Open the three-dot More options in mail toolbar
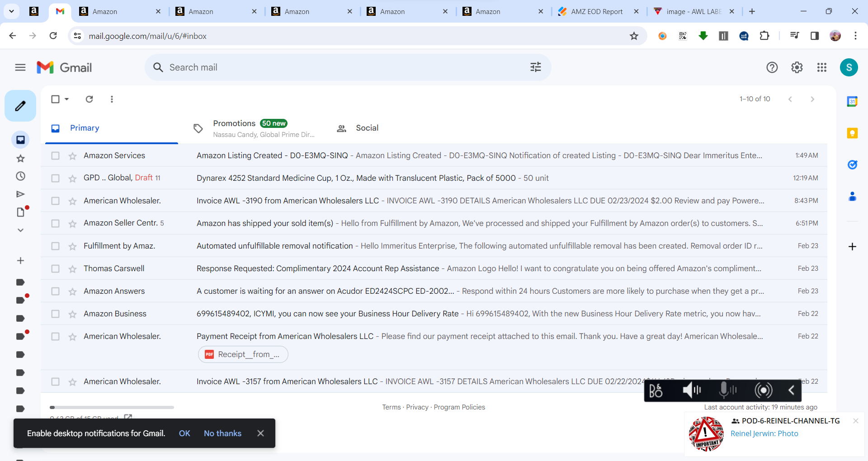This screenshot has height=461, width=868. (112, 99)
